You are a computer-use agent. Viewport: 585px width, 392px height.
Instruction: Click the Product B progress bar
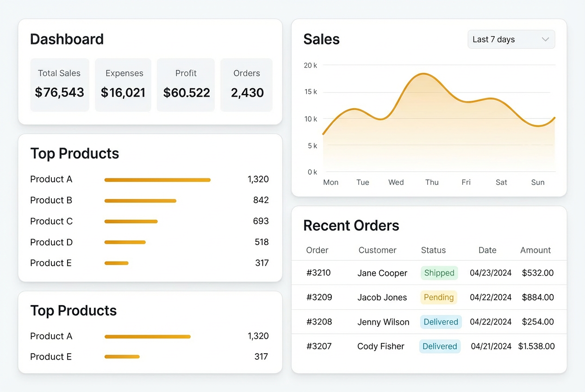coord(140,201)
